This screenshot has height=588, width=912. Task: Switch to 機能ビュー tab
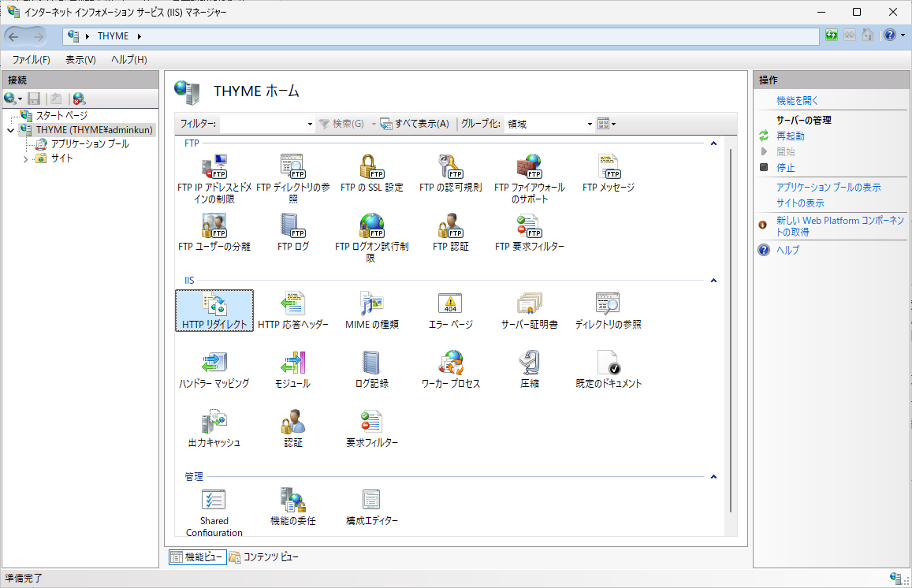(197, 557)
